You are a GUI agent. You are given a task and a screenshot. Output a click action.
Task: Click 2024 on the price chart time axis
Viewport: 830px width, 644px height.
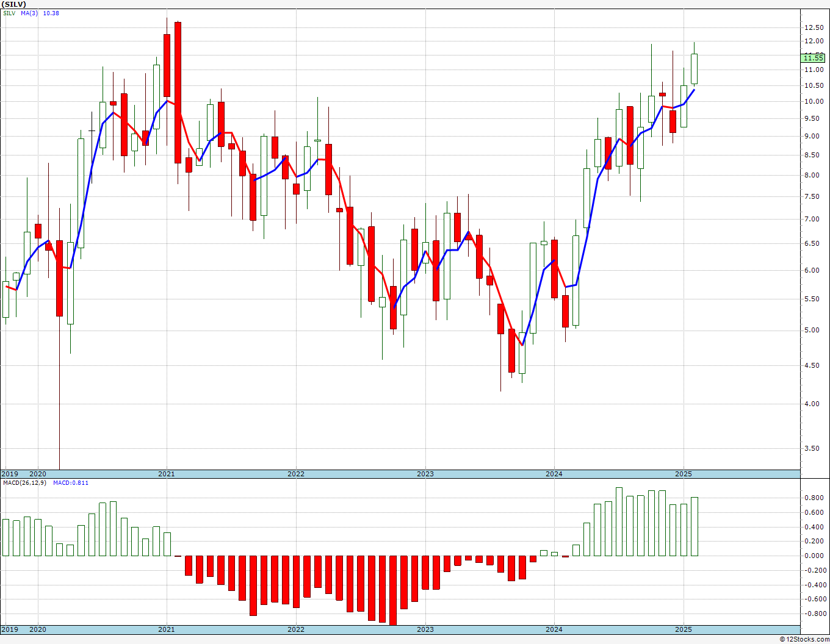pos(554,474)
